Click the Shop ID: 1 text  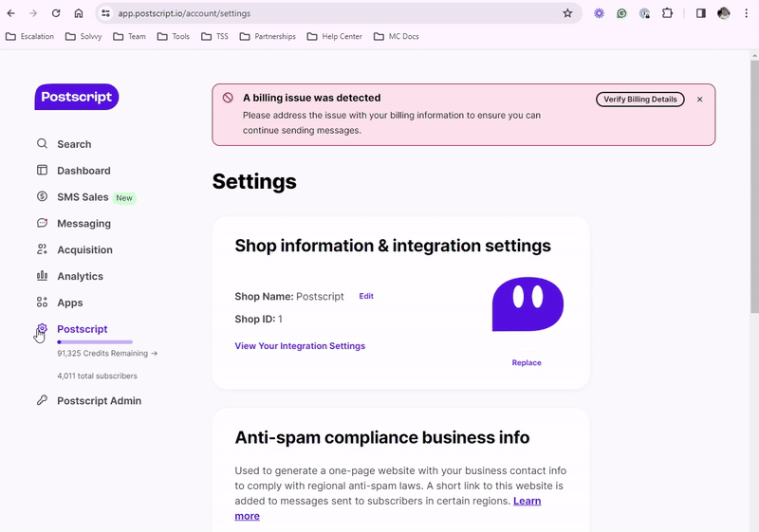coord(258,320)
